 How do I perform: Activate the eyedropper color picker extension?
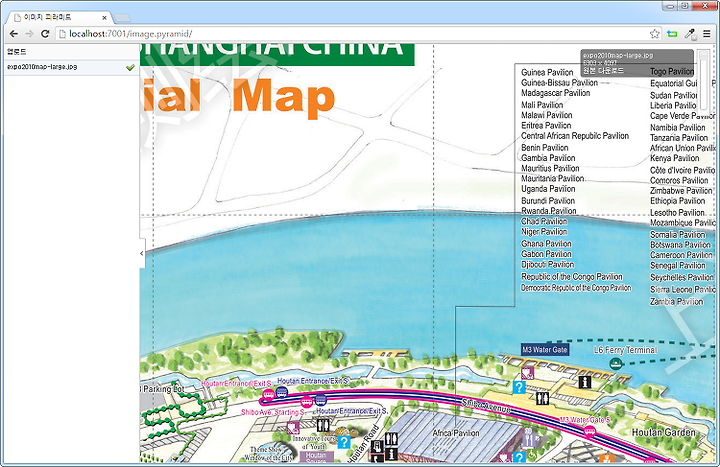click(x=690, y=34)
